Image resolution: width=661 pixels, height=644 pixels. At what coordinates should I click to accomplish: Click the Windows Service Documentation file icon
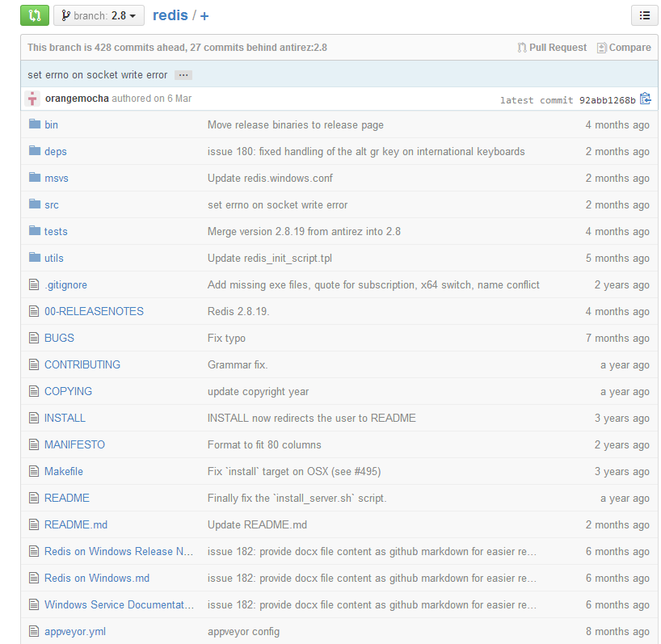click(34, 604)
